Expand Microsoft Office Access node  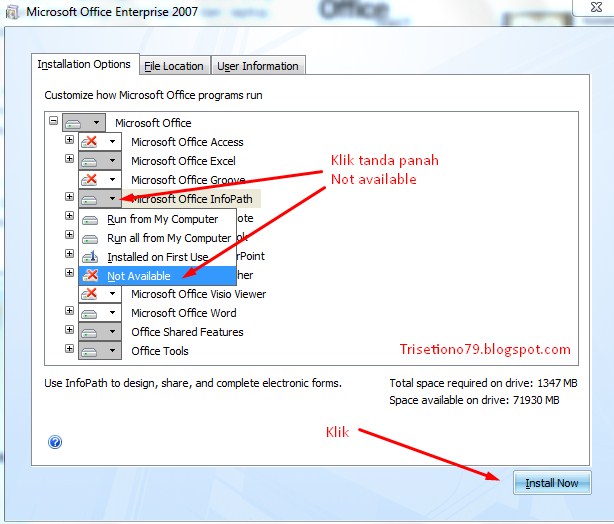(69, 139)
